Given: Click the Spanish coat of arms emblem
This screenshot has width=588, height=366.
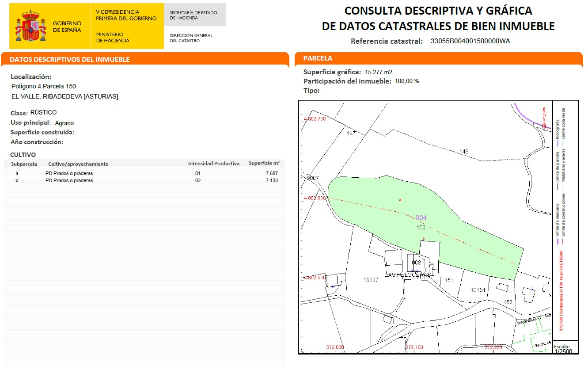Looking at the screenshot, I should click(30, 26).
